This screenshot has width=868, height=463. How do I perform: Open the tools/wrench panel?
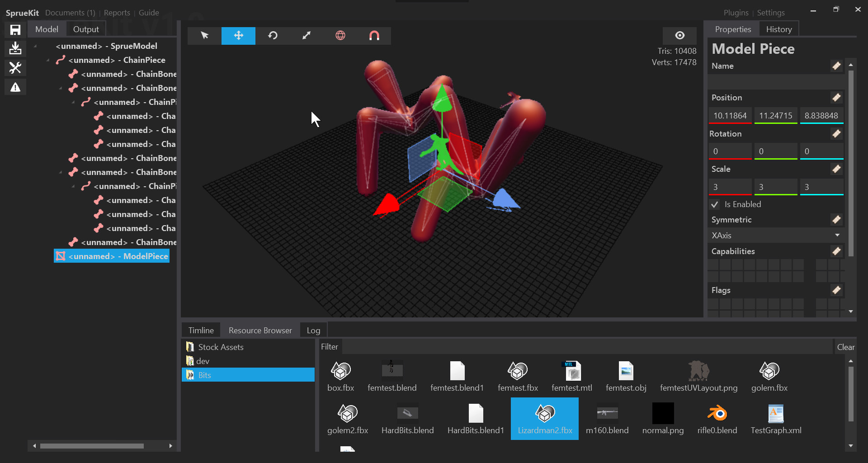point(15,67)
